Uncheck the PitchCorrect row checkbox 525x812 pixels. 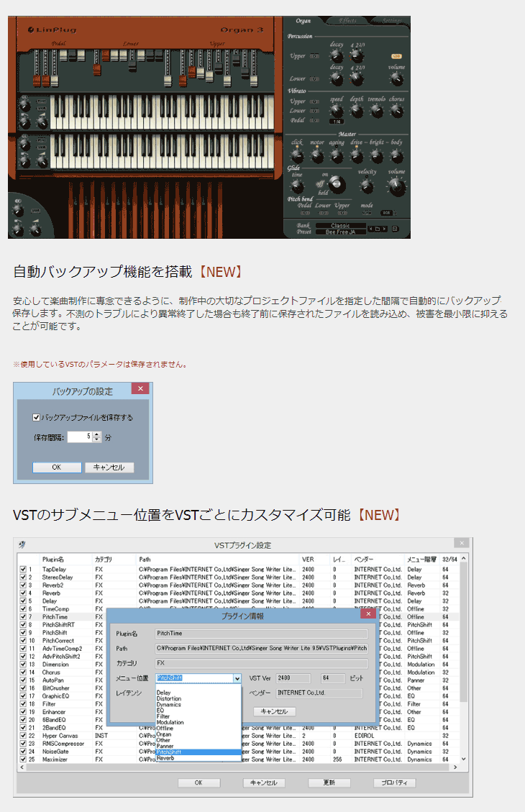(x=23, y=641)
